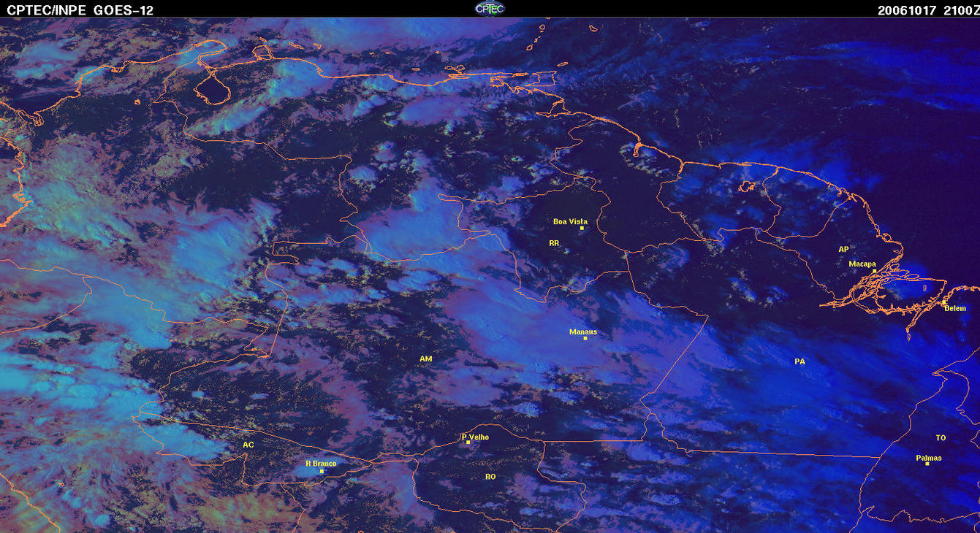Image resolution: width=980 pixels, height=533 pixels.
Task: Click the Boa Vista yellow marker dot
Action: (582, 229)
